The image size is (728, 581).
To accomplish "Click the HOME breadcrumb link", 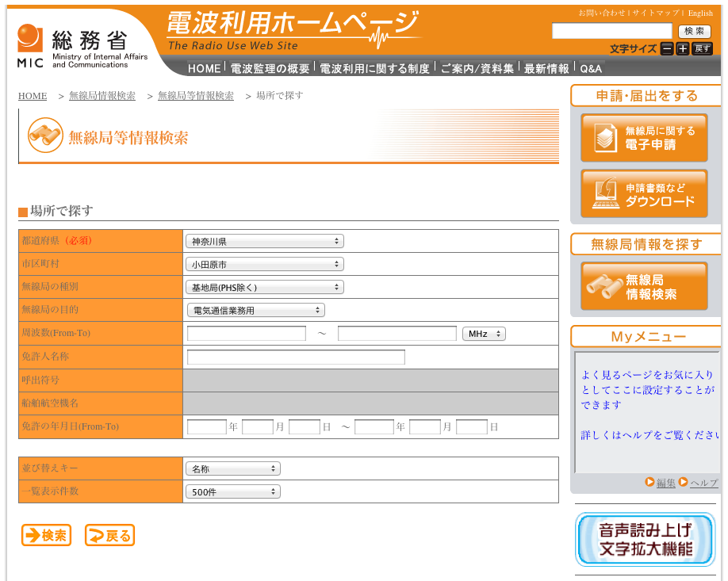I will coord(33,96).
